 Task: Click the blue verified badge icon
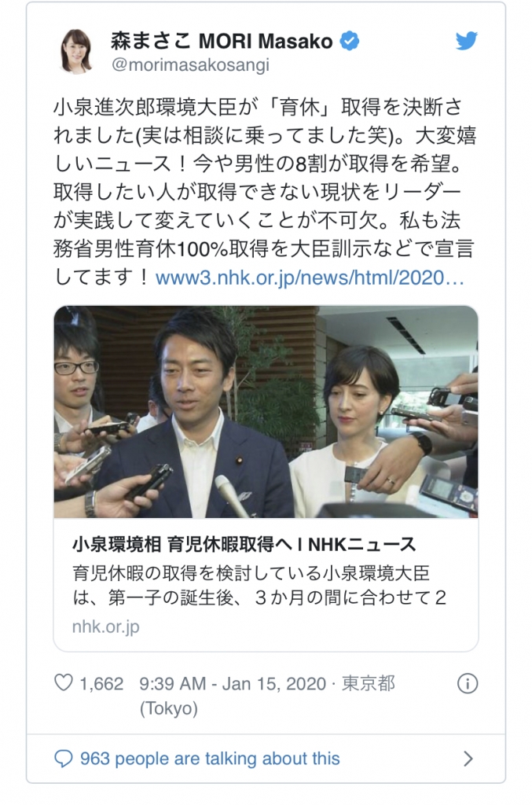tap(350, 41)
